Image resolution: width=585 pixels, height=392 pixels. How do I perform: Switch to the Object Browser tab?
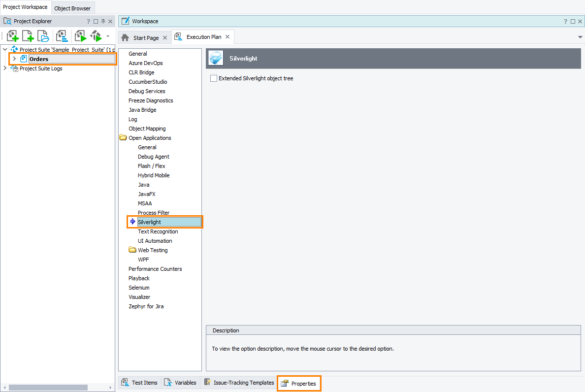click(x=72, y=8)
